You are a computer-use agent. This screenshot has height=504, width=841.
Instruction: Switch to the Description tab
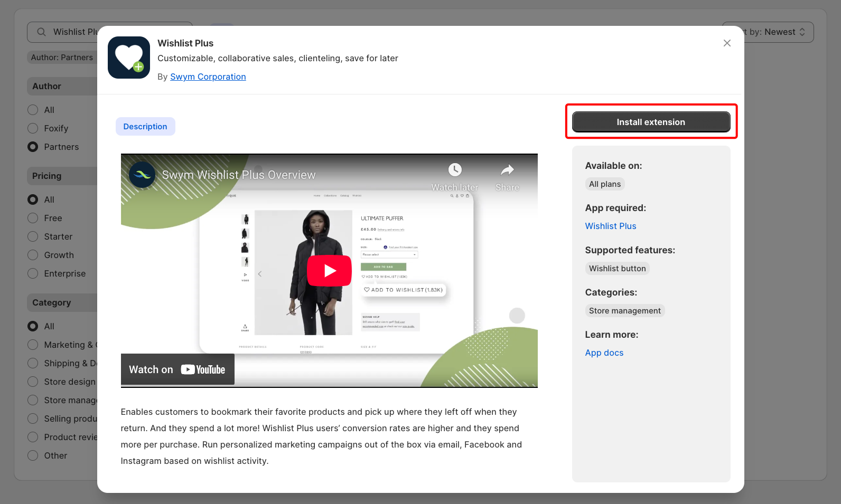pyautogui.click(x=145, y=127)
